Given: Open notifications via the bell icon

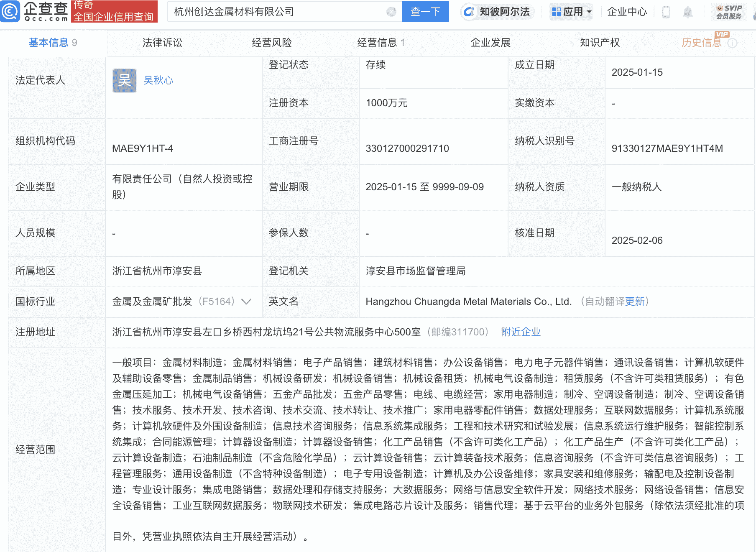Looking at the screenshot, I should click(x=688, y=12).
